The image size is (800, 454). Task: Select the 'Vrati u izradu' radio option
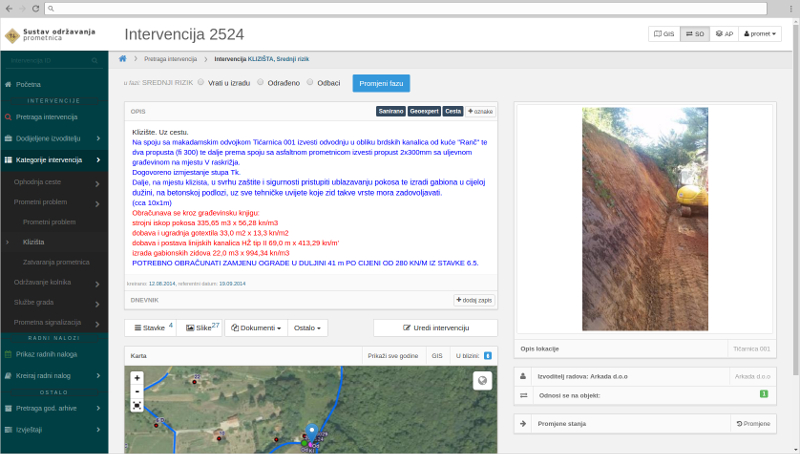pos(201,82)
